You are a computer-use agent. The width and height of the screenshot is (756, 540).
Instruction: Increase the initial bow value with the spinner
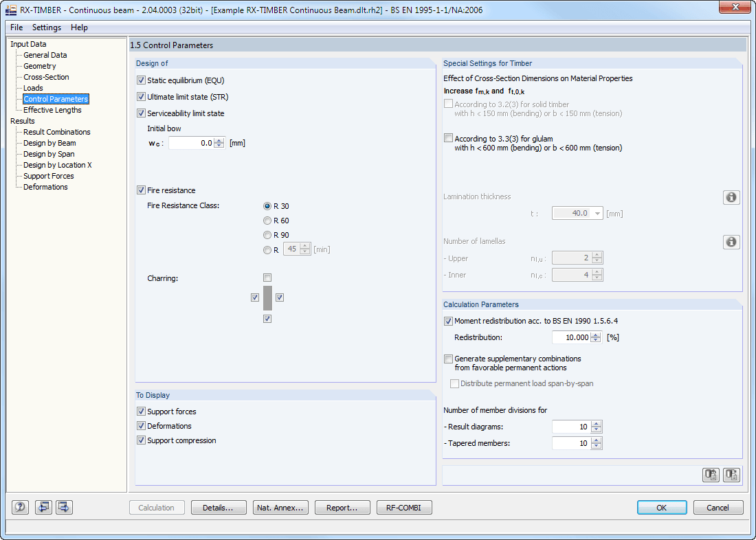220,139
